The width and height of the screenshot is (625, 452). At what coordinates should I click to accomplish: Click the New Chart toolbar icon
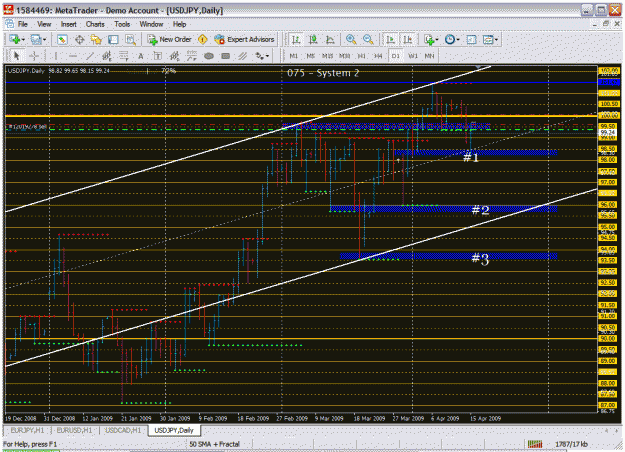(x=15, y=39)
